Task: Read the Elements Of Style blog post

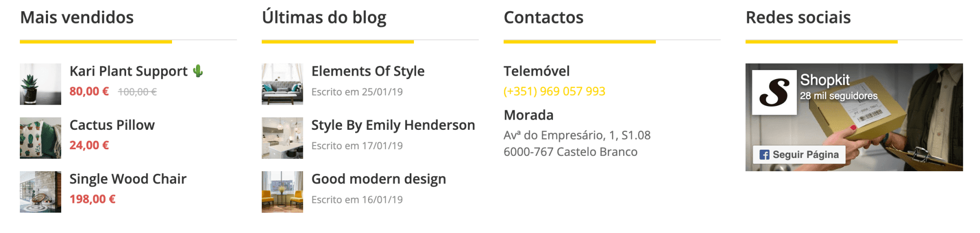Action: click(368, 72)
